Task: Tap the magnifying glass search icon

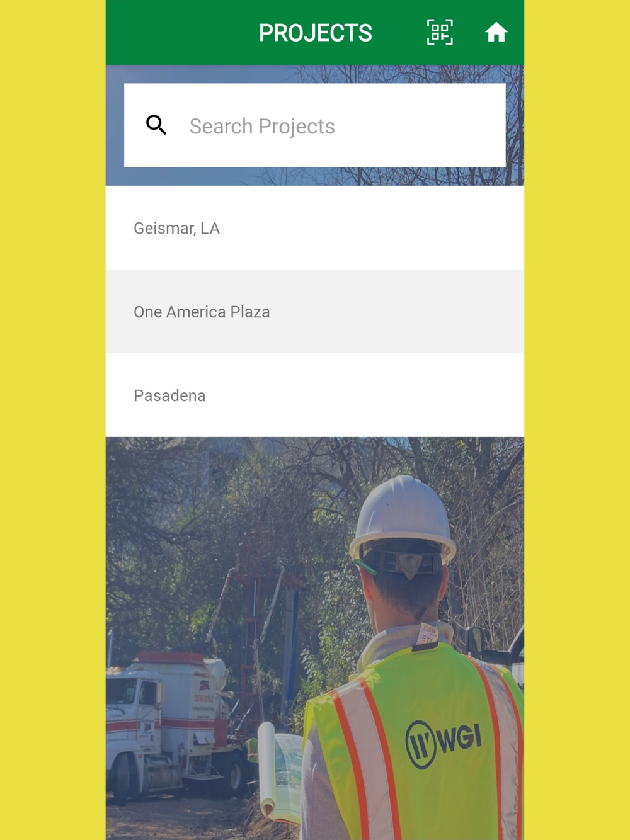Action: tap(156, 125)
